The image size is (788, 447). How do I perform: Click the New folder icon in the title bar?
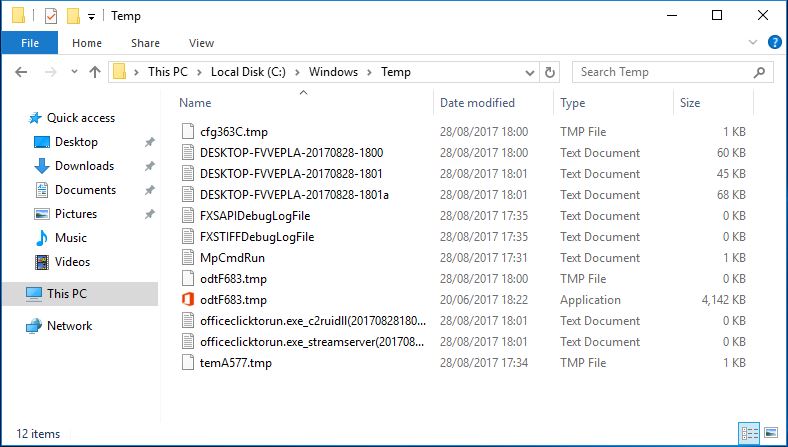(73, 16)
